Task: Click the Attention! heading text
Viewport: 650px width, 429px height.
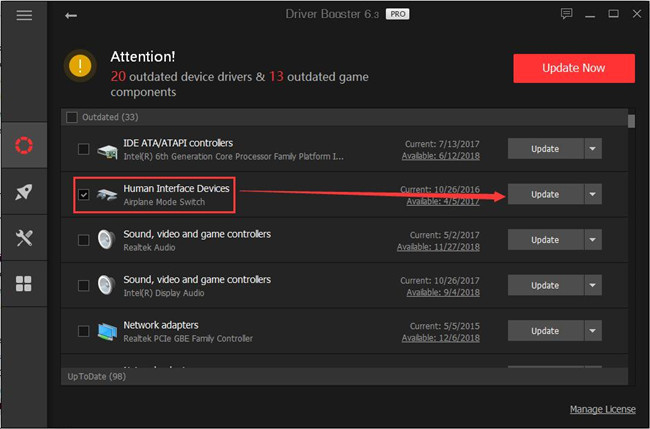Action: [x=143, y=57]
